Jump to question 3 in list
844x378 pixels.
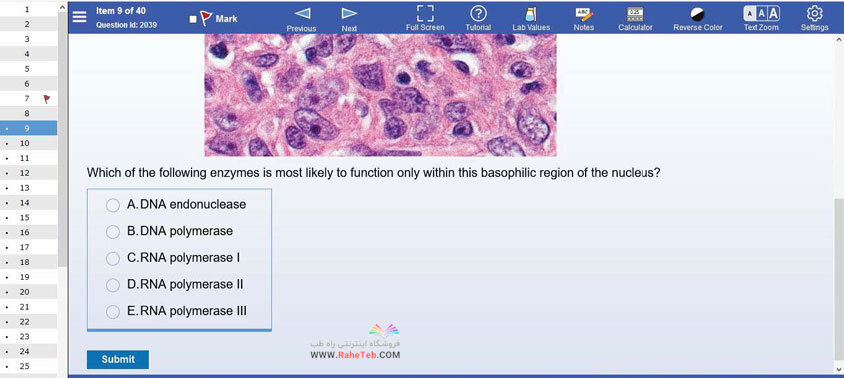pos(29,39)
